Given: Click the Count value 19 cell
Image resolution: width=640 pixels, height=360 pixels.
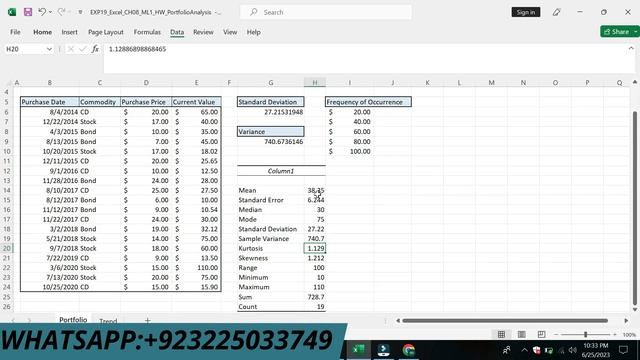Looking at the screenshot, I should click(x=315, y=307).
